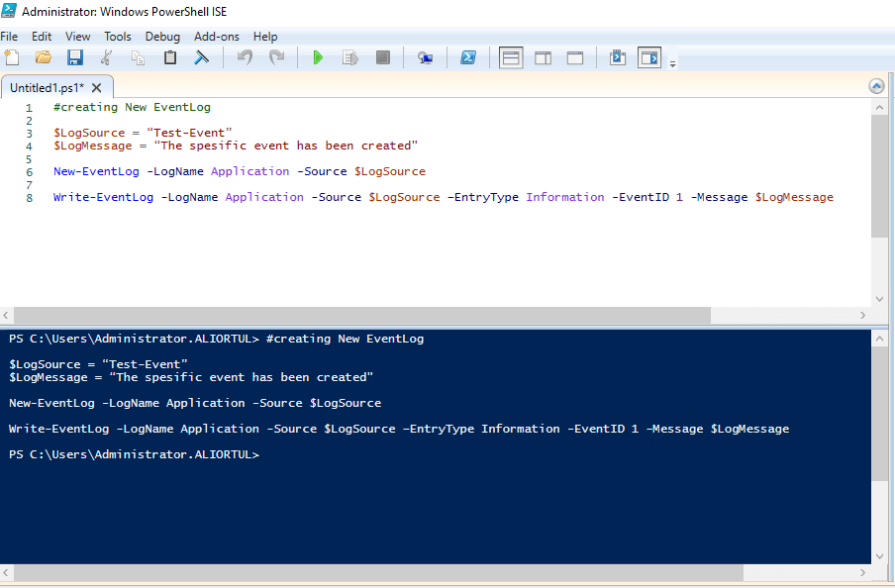Open New Remote PowerShell Tab icon
895x588 pixels.
[x=425, y=57]
